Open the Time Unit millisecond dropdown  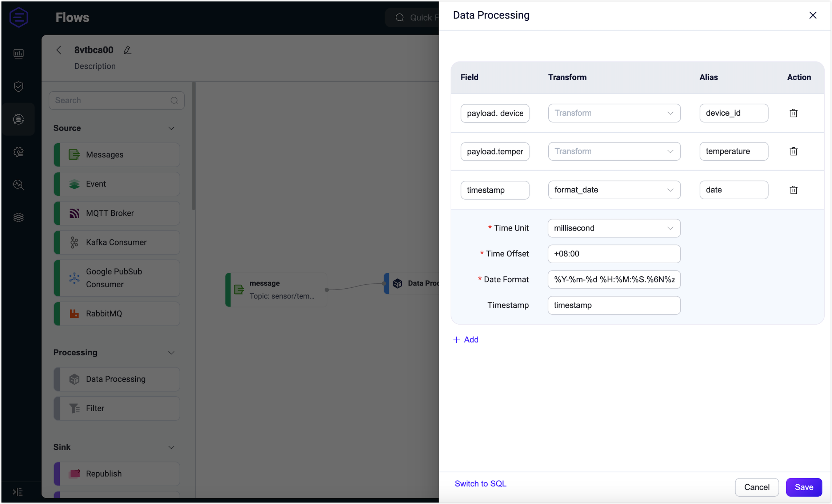click(x=614, y=228)
